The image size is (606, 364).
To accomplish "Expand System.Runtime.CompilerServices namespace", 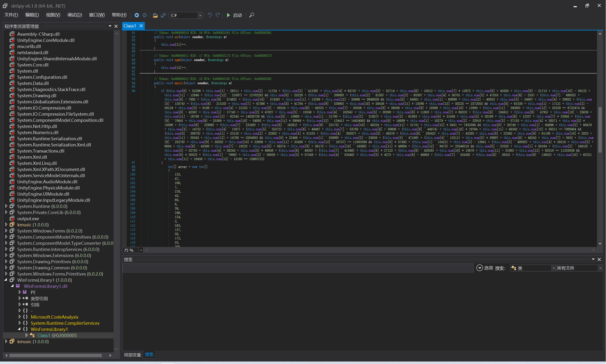I will (19, 323).
